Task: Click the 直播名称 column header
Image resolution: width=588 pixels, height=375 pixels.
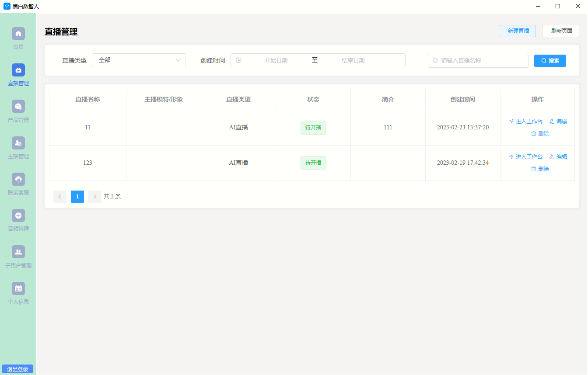Action: 87,99
